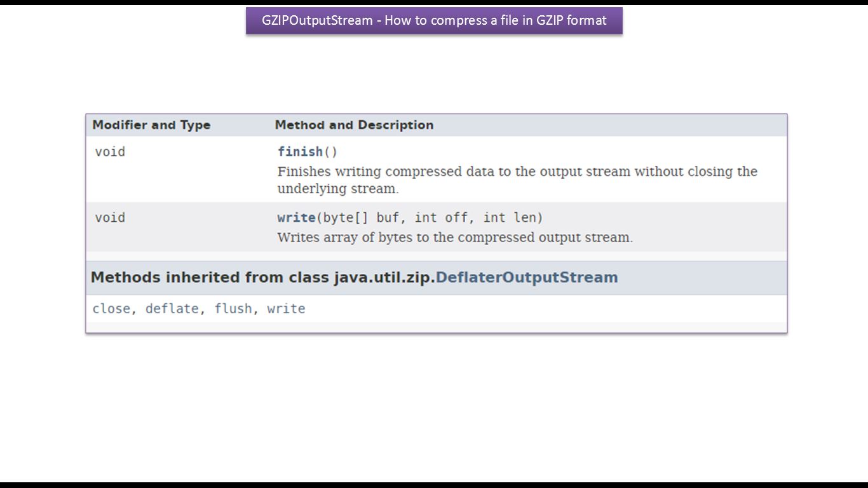868x488 pixels.
Task: Select the void type in the finish row
Action: tap(110, 152)
